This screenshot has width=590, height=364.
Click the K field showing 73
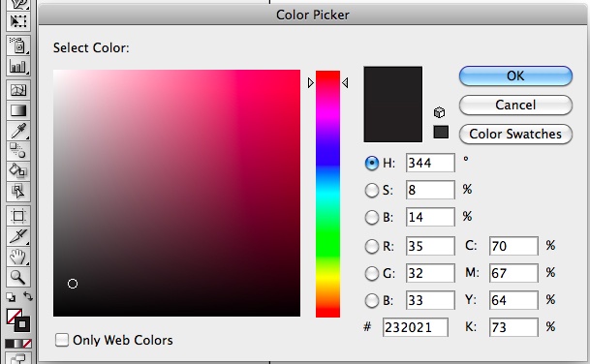[x=513, y=327]
